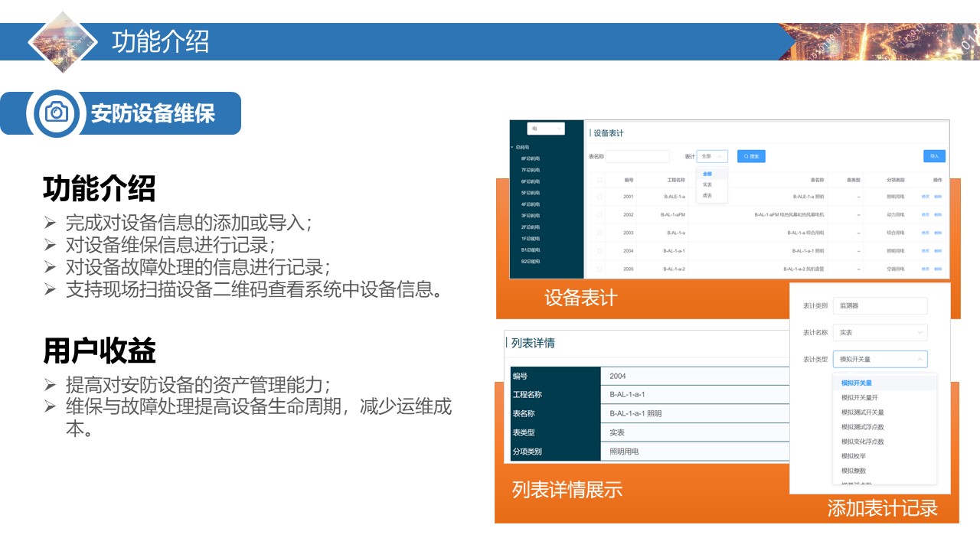Click the 列表详情展示 caption

[x=567, y=489]
